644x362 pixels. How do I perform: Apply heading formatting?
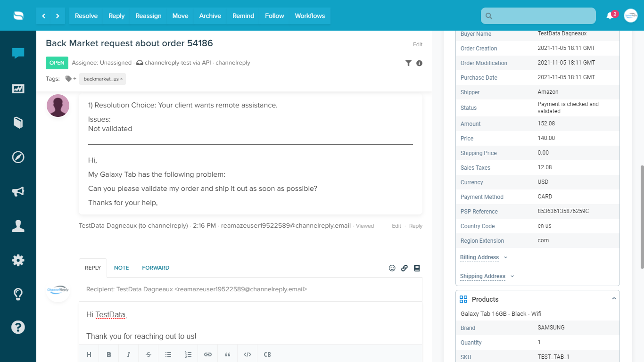click(89, 354)
